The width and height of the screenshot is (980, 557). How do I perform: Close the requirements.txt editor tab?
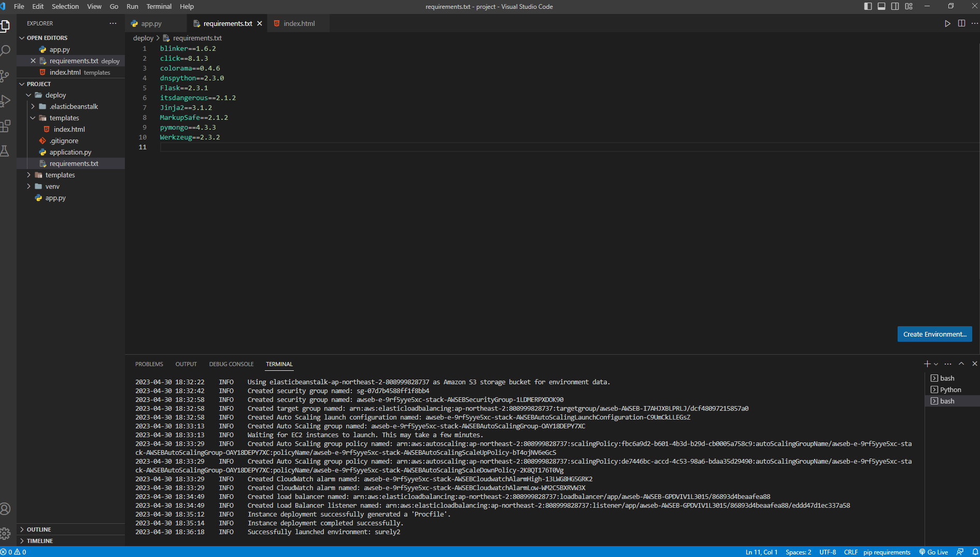coord(260,23)
